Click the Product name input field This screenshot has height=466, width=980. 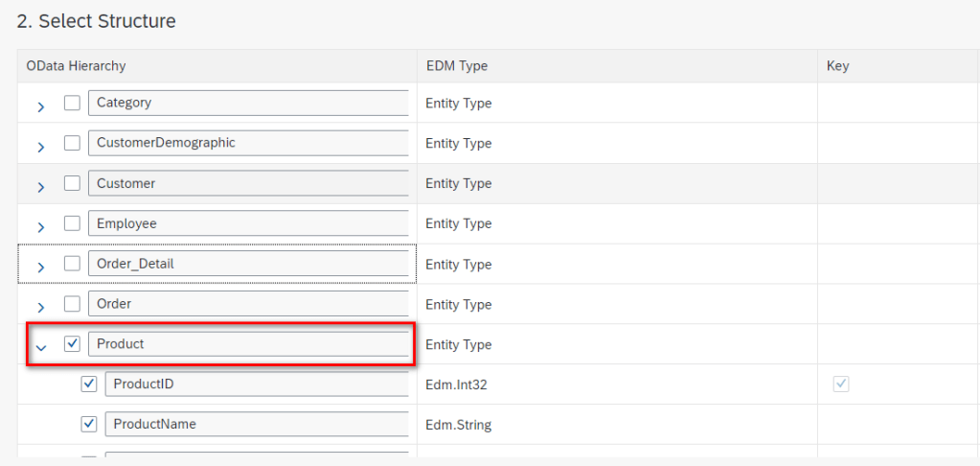click(x=249, y=344)
